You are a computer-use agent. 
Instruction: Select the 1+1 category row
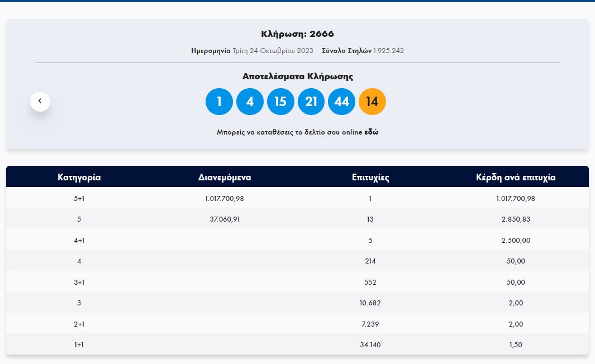point(79,345)
